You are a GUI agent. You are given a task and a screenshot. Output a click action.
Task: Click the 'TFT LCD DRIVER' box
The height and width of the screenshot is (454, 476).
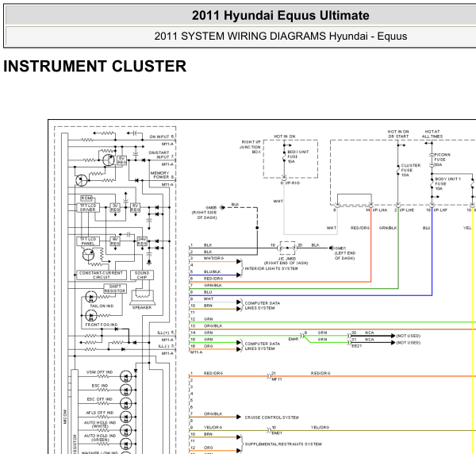tap(88, 208)
